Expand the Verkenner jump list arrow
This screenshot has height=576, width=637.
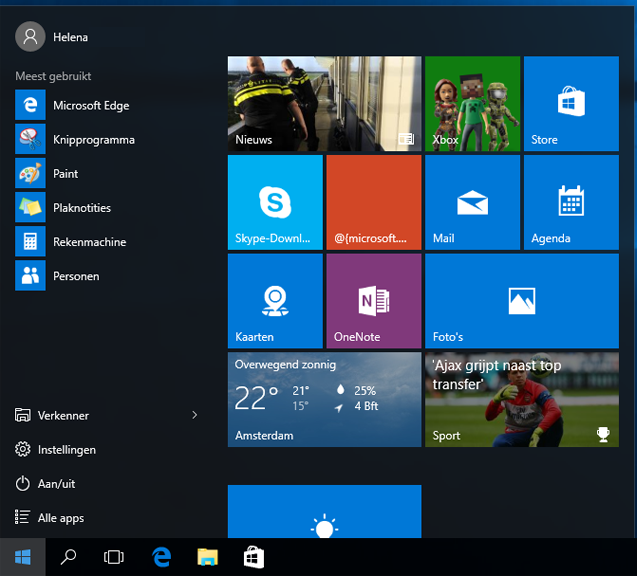(x=195, y=415)
